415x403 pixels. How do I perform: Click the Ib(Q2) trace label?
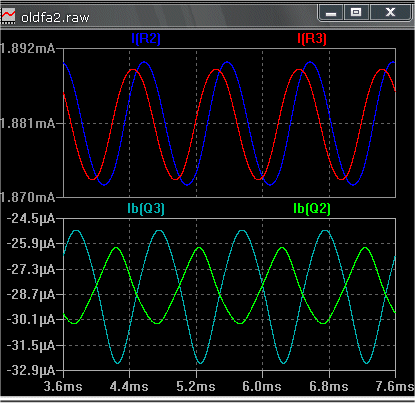(x=312, y=209)
